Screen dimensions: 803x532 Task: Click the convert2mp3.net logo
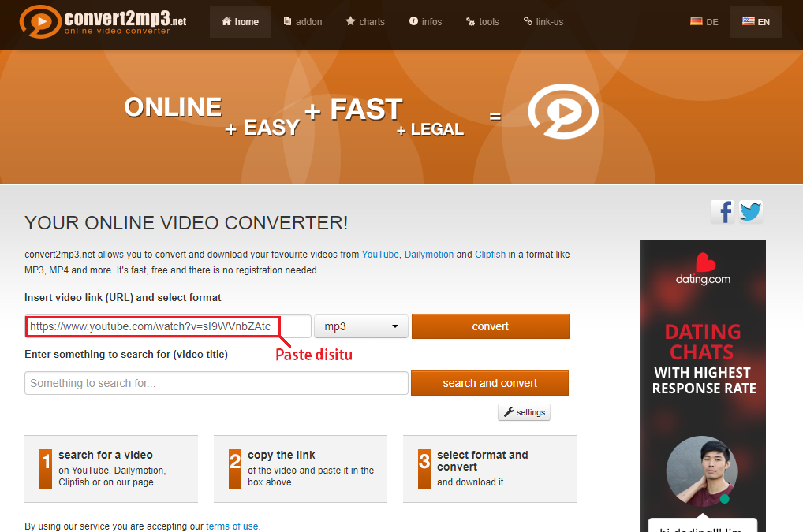[103, 21]
